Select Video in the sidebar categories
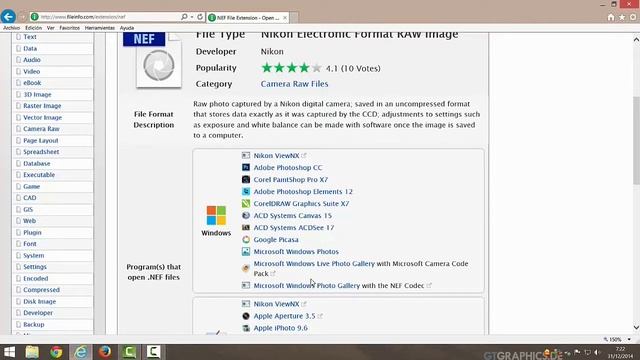The image size is (640, 360). click(x=31, y=71)
